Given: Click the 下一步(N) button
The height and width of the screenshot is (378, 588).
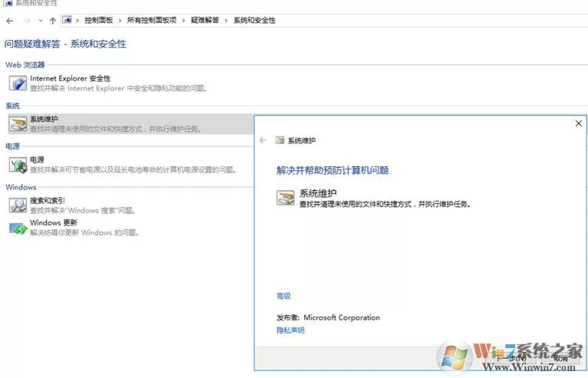Looking at the screenshot, I should point(511,358).
